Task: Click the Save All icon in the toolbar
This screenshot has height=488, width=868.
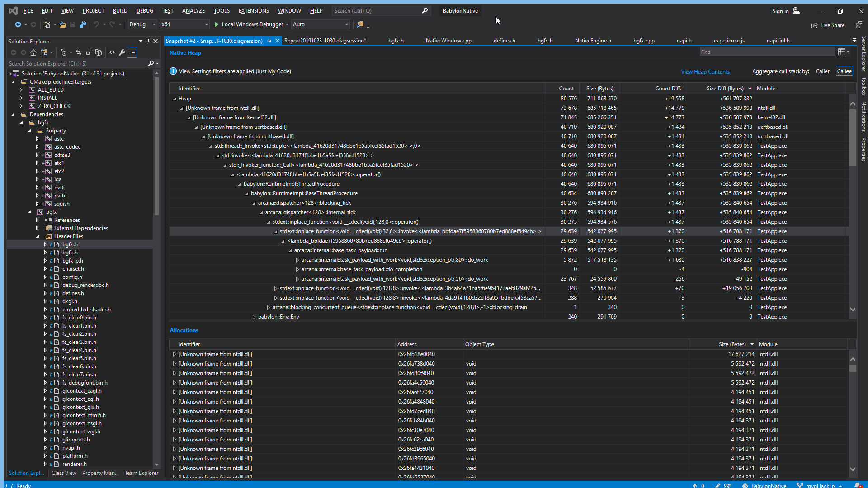Action: click(x=82, y=24)
